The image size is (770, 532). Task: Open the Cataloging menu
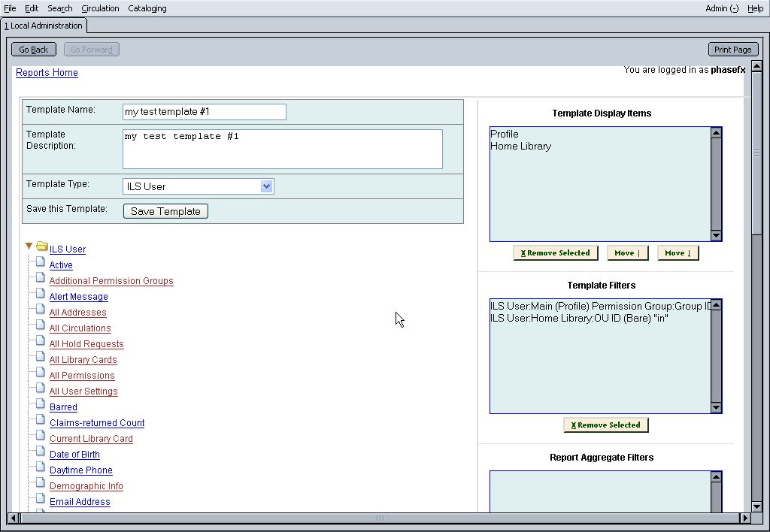click(x=147, y=8)
